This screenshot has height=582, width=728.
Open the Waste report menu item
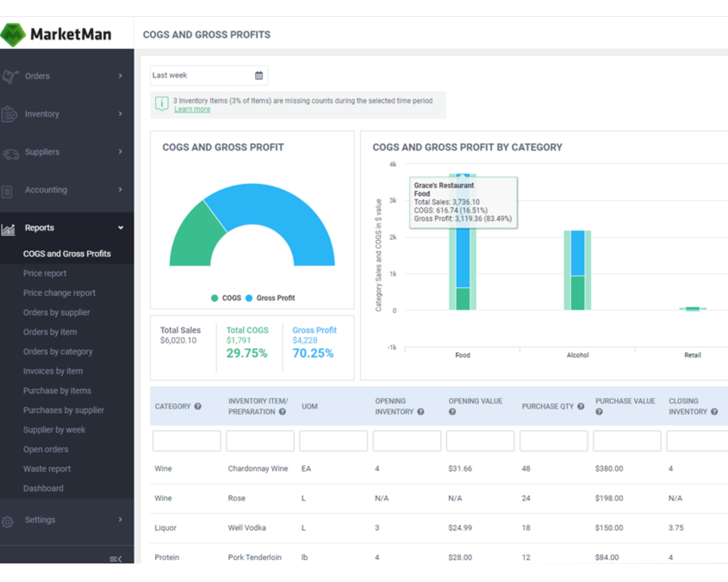point(47,469)
